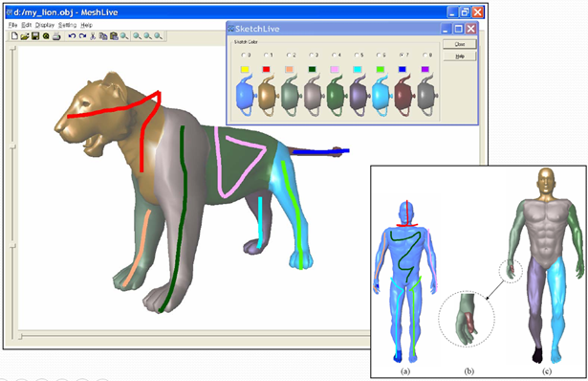
Task: Click the Paste clipboard icon
Action: (x=114, y=36)
